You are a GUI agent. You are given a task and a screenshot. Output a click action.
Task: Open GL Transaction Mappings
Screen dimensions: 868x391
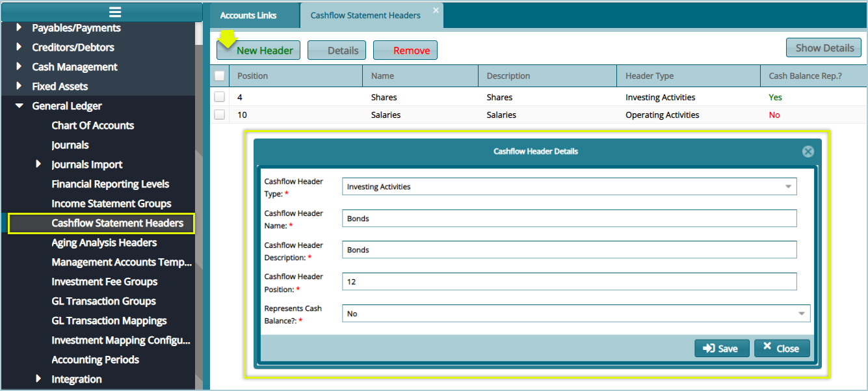(109, 321)
